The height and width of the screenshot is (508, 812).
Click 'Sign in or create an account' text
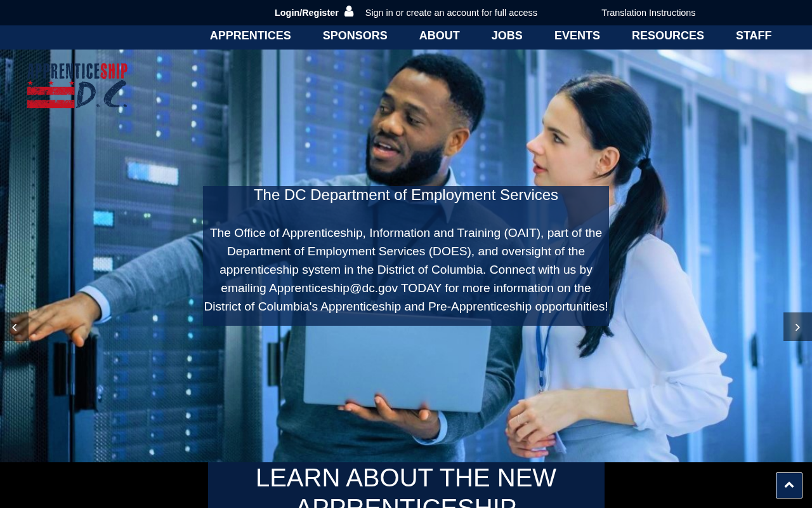click(451, 13)
